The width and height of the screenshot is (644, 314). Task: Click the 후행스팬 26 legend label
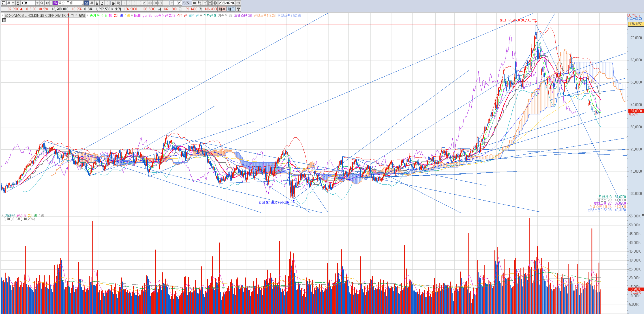pyautogui.click(x=243, y=16)
